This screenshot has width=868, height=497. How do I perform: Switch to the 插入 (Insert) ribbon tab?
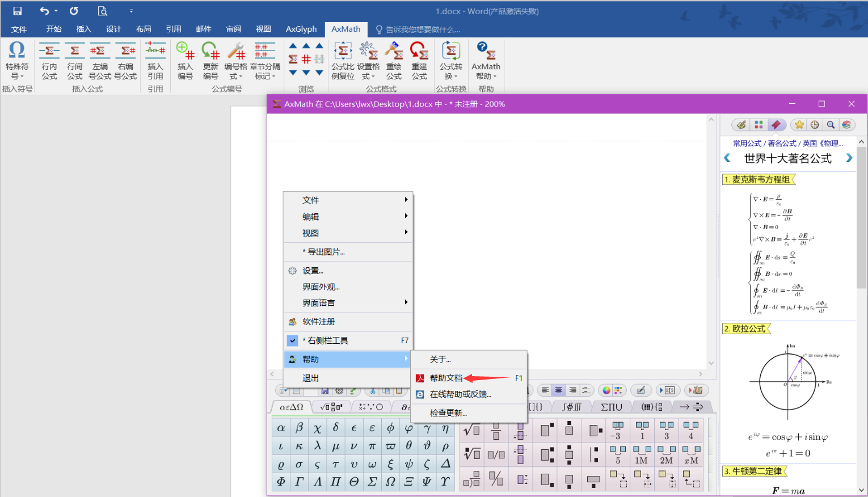tap(84, 29)
